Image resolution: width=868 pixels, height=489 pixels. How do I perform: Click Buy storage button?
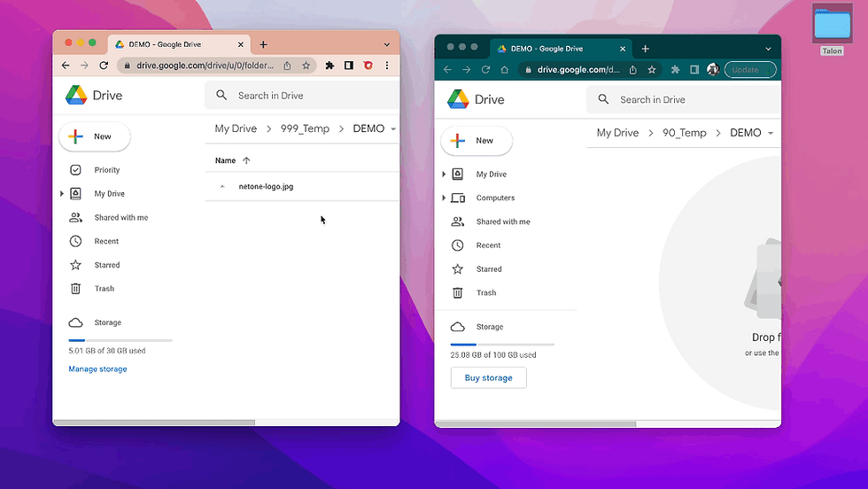coord(488,377)
